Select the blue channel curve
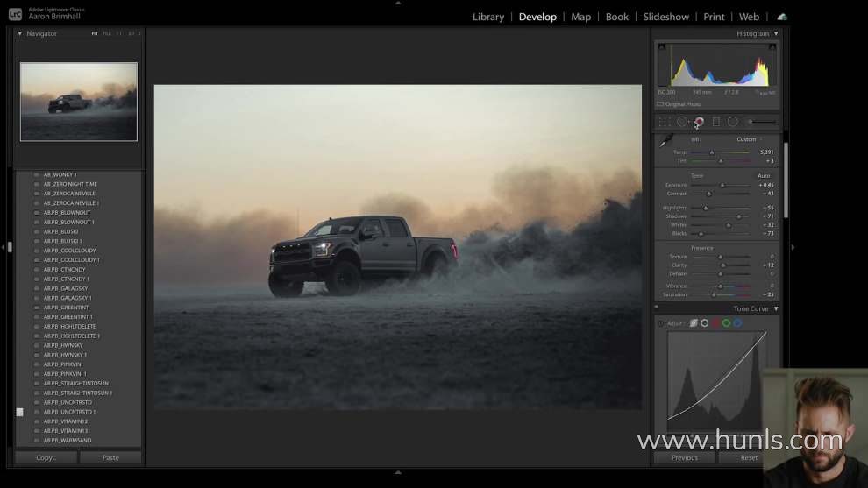This screenshot has width=868, height=488. [x=737, y=323]
